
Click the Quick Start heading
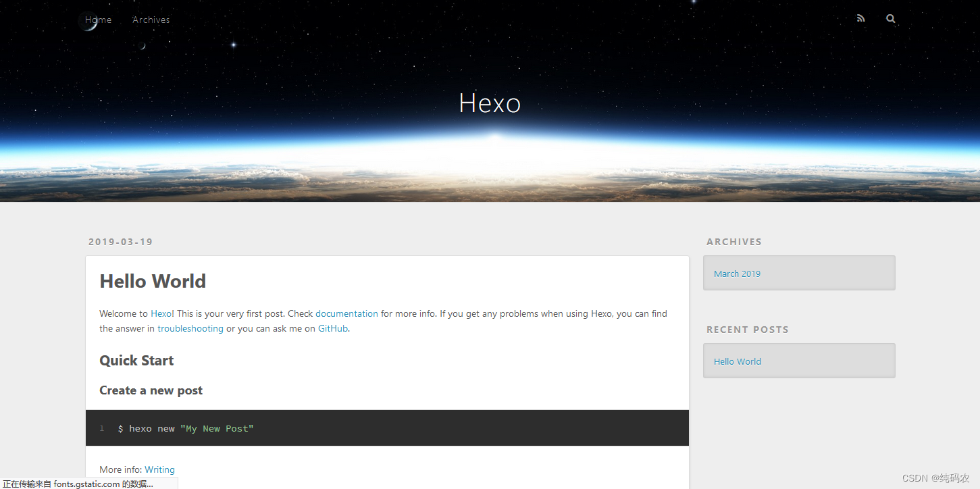click(x=136, y=360)
